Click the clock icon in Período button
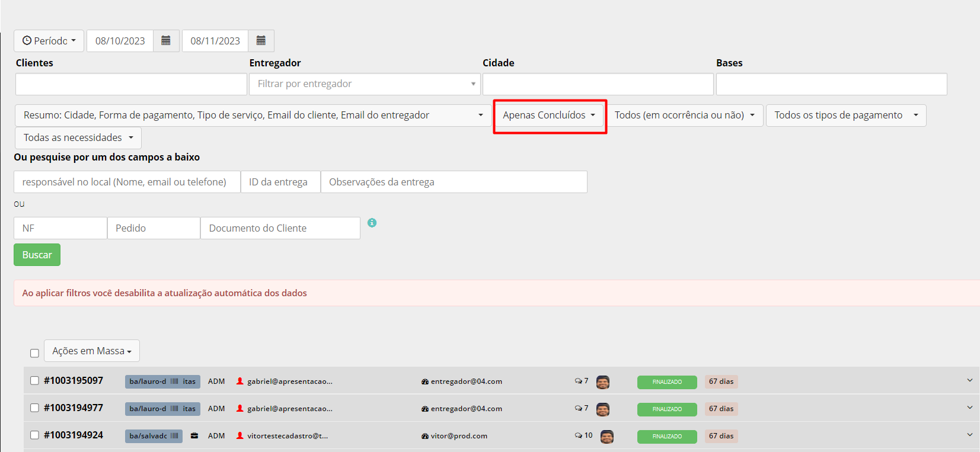Viewport: 980px width, 452px height. [27, 41]
